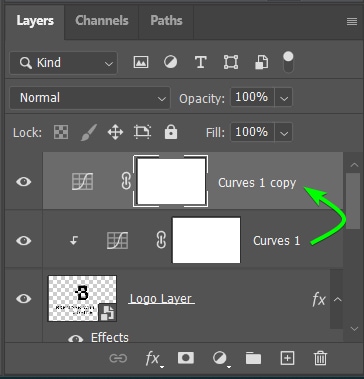Select the Curves 1 copy mask thumbnail
This screenshot has width=364, height=379.
[x=171, y=181]
